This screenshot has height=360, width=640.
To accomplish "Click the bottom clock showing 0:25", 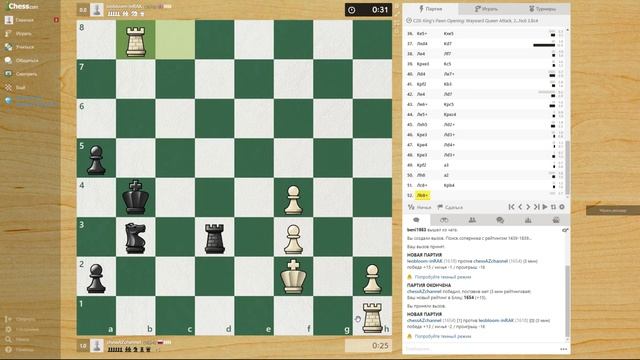I will (x=369, y=346).
